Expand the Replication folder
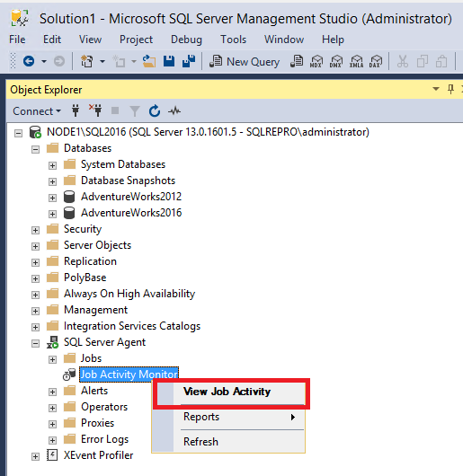 coord(36,262)
